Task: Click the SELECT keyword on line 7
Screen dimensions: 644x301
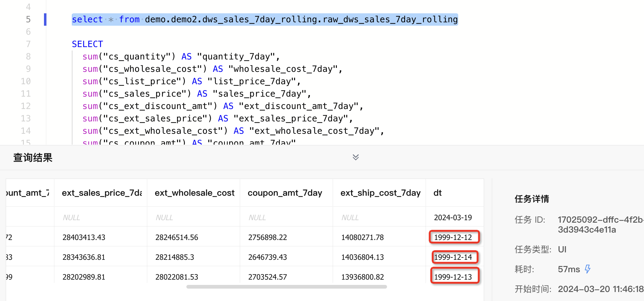Action: [87, 44]
